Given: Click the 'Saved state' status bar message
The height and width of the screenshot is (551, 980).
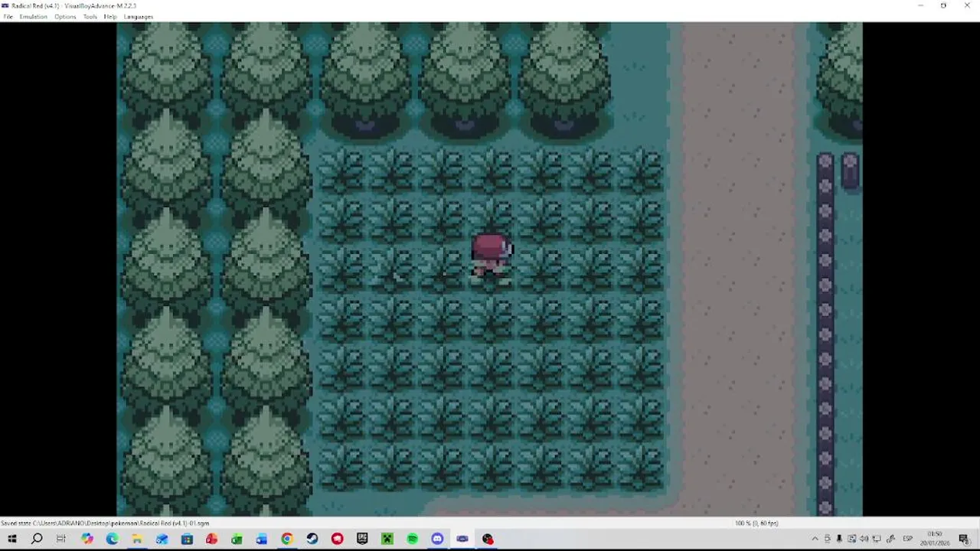Looking at the screenshot, I should coord(105,523).
